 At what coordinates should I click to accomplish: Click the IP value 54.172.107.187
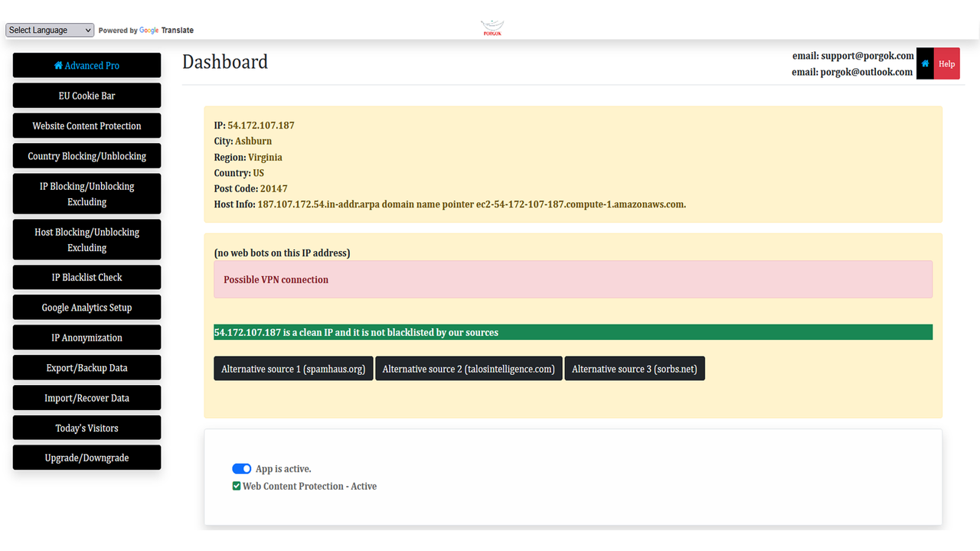(261, 126)
